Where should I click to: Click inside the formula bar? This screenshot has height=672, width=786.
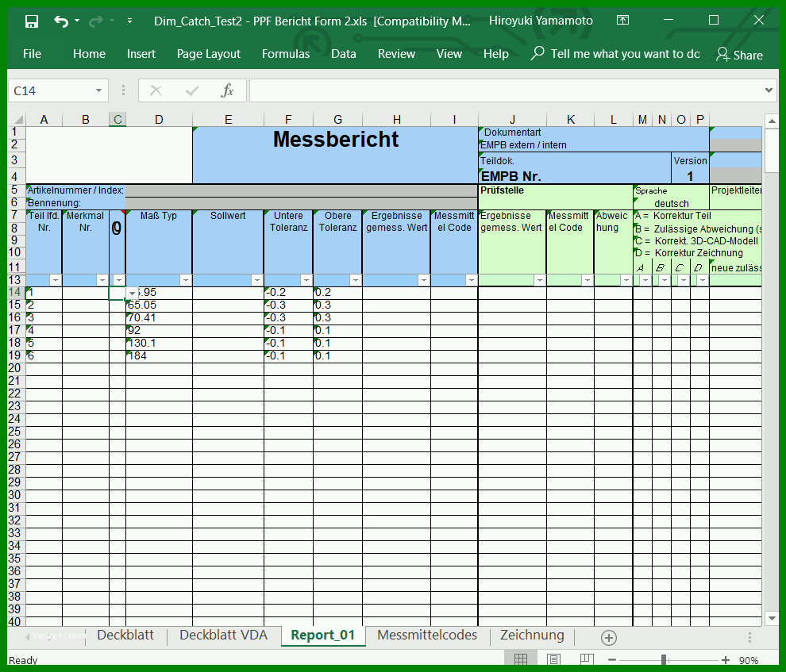[504, 90]
